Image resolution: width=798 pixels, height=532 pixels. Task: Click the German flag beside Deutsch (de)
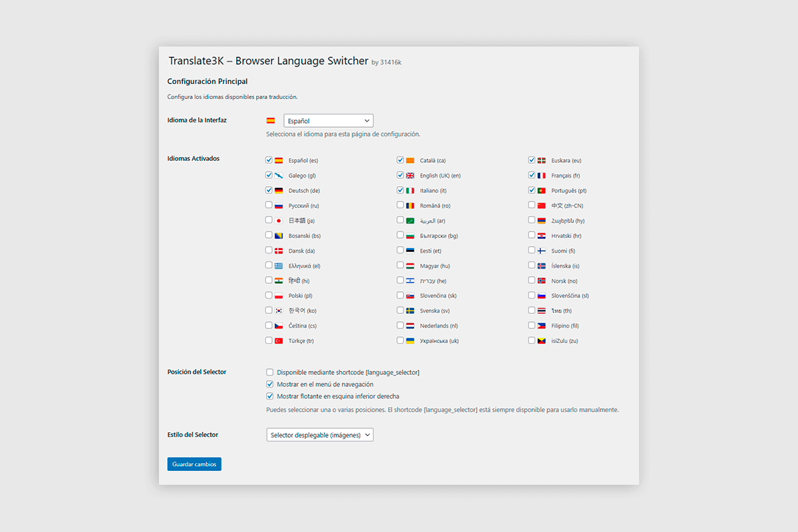(x=280, y=190)
